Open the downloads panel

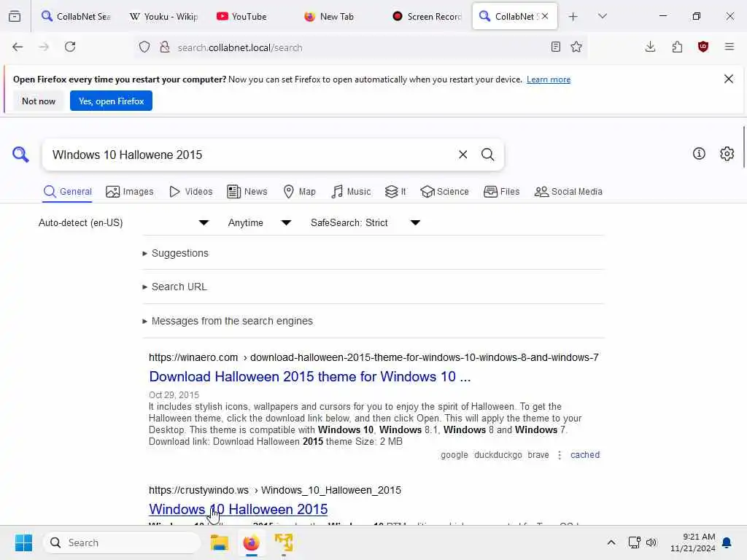tap(650, 47)
